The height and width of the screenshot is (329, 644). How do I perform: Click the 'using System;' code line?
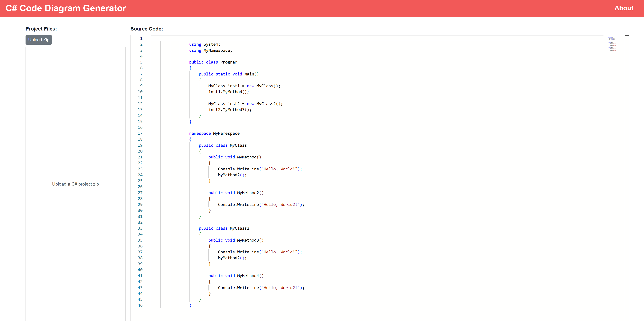coord(204,44)
